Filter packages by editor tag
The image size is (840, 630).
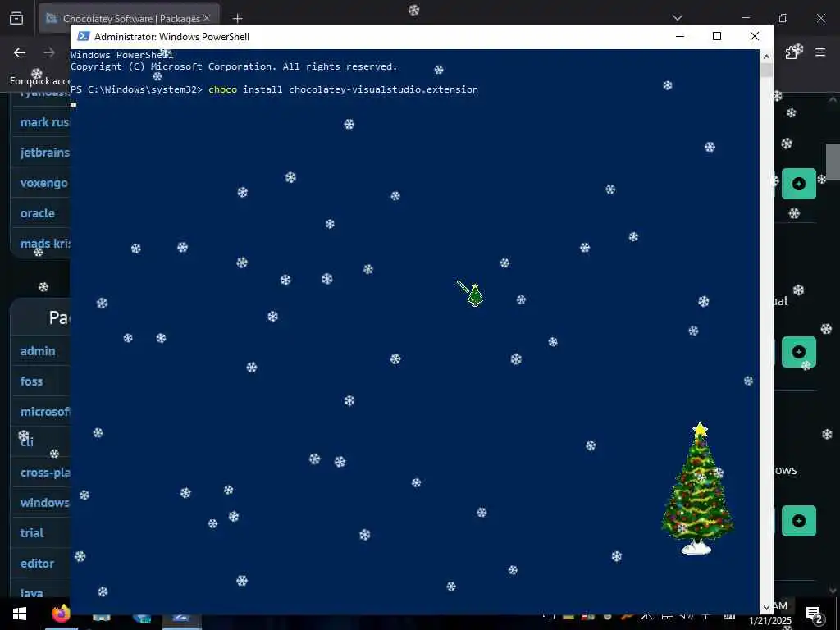point(37,564)
